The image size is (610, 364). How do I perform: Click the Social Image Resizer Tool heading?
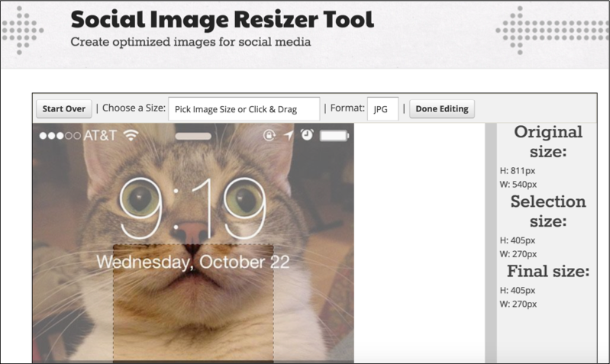click(x=222, y=19)
